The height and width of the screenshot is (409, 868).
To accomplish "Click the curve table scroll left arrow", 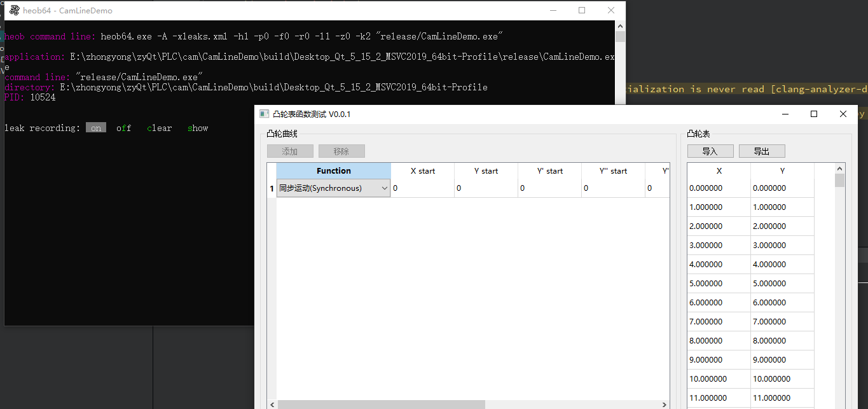I will (x=272, y=405).
